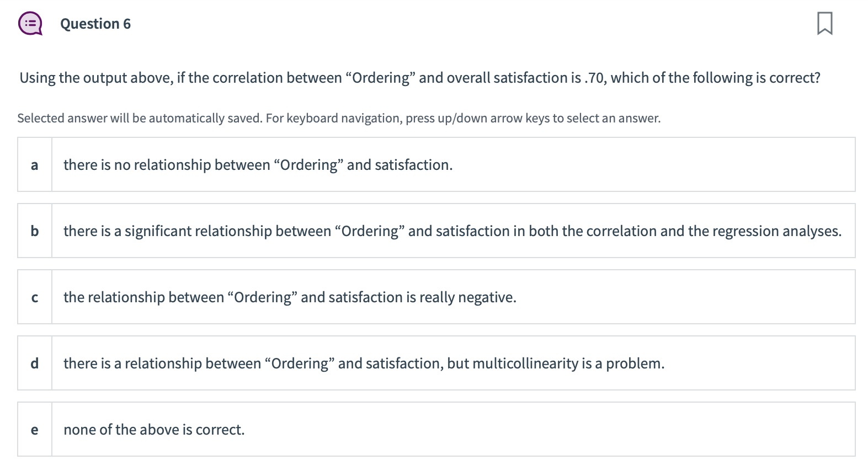Click the Question 6 title text
The height and width of the screenshot is (460, 868).
point(95,23)
